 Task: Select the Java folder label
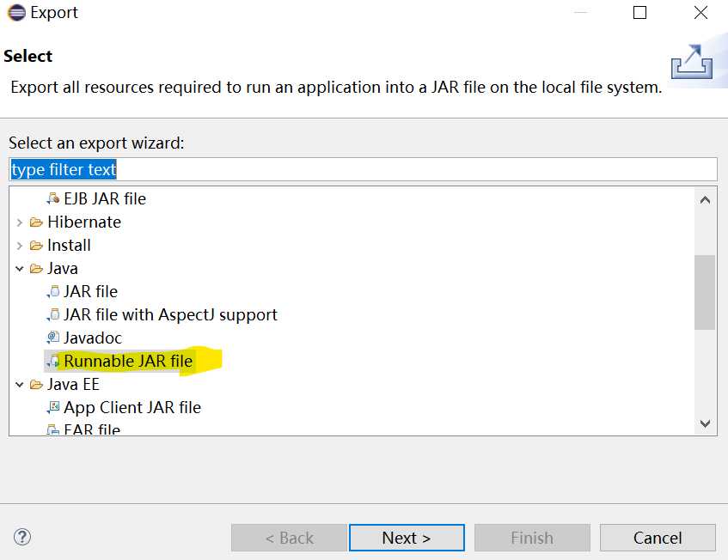click(x=63, y=269)
